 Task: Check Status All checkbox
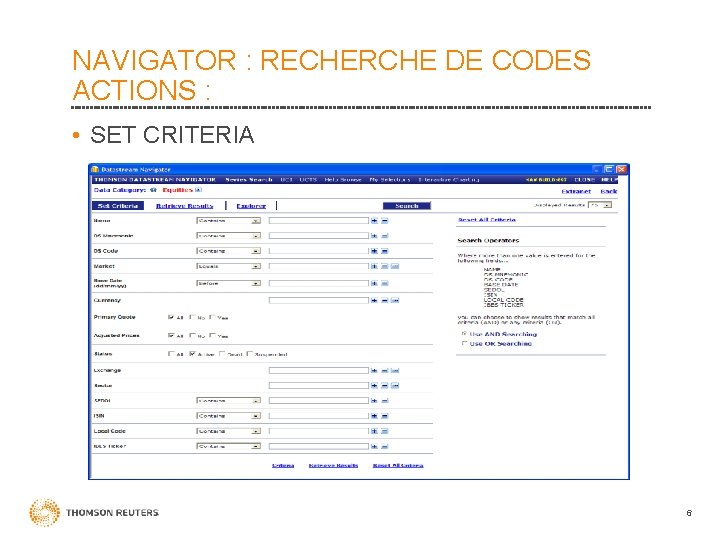[x=171, y=354]
